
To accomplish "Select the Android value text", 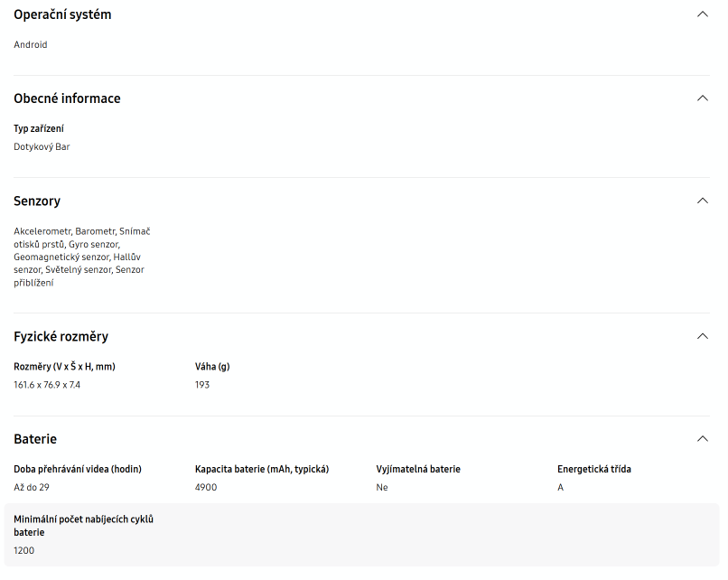I will coord(31,44).
